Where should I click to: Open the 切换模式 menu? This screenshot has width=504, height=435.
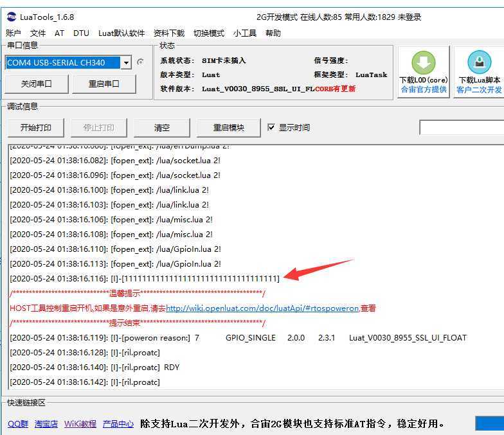(x=209, y=33)
